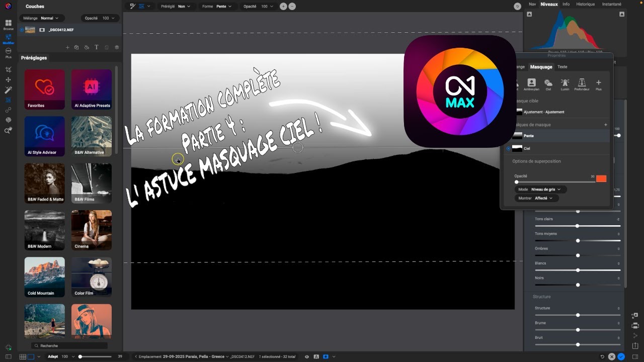Click the Ciel sky mask icon
This screenshot has width=644, height=362.
548,84
